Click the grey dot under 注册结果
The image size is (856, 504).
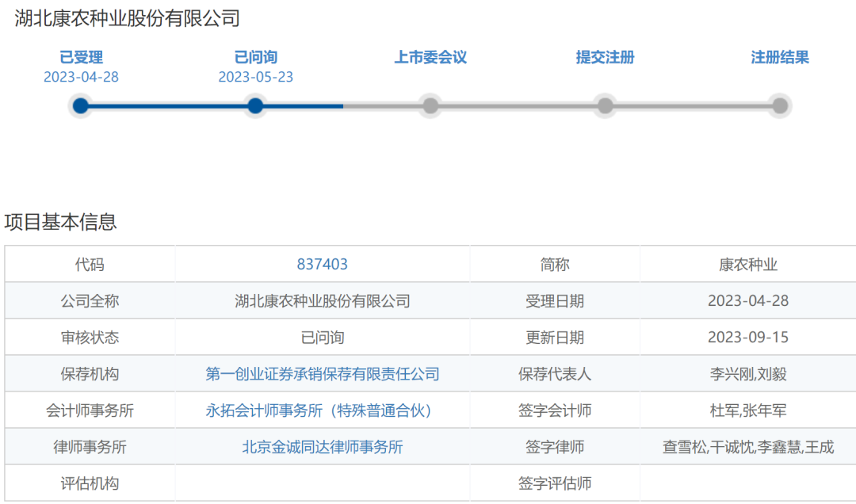click(x=780, y=106)
